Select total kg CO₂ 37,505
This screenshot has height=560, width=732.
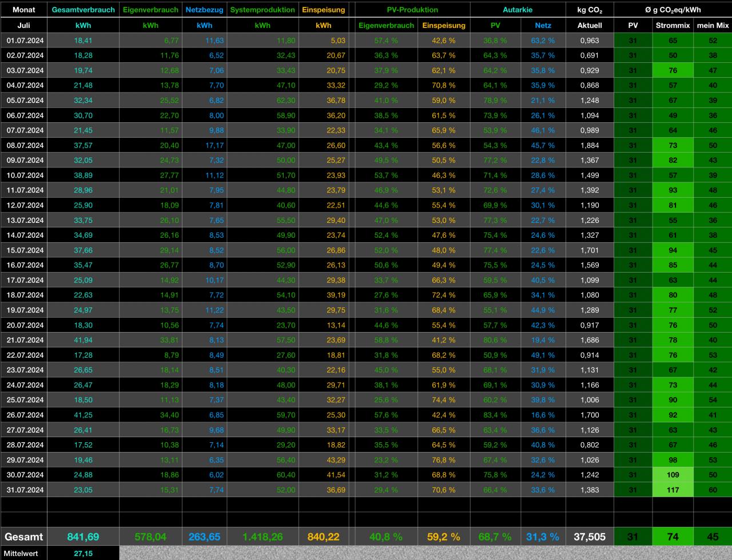[589, 537]
